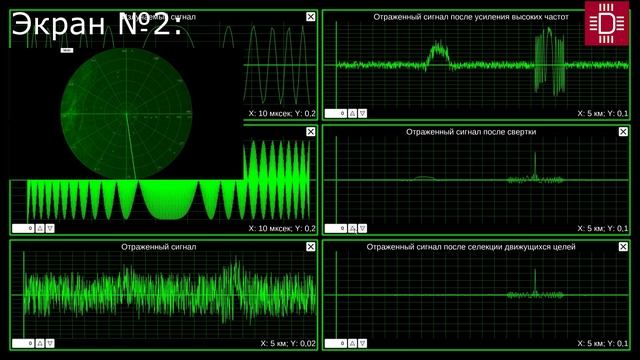
Task: Click up arrow in filled waveform panel
Action: point(40,229)
